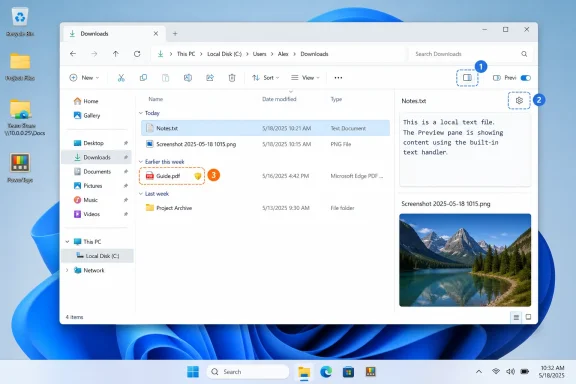Click the volume icon in system tray
Screen dimensions: 576x384
pyautogui.click(x=510, y=372)
